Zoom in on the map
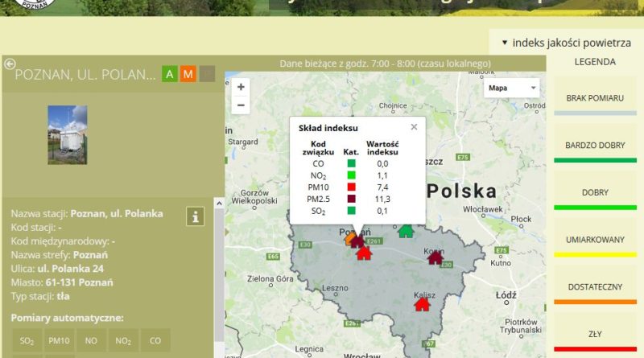 tap(241, 87)
